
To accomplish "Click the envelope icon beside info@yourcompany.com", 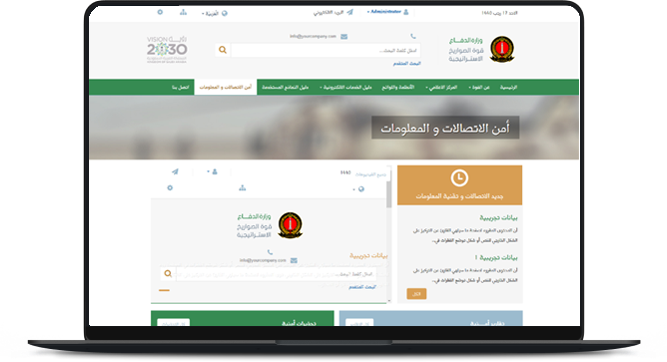I will [344, 37].
